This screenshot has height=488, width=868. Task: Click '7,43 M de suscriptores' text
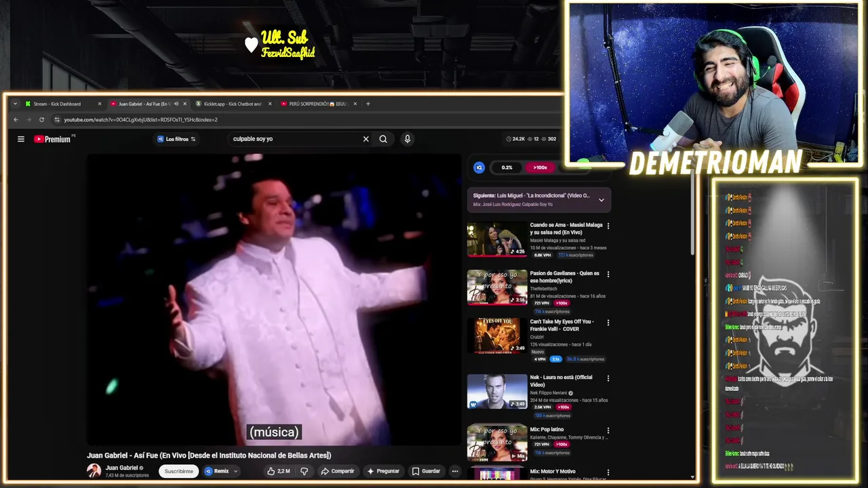pyautogui.click(x=127, y=476)
